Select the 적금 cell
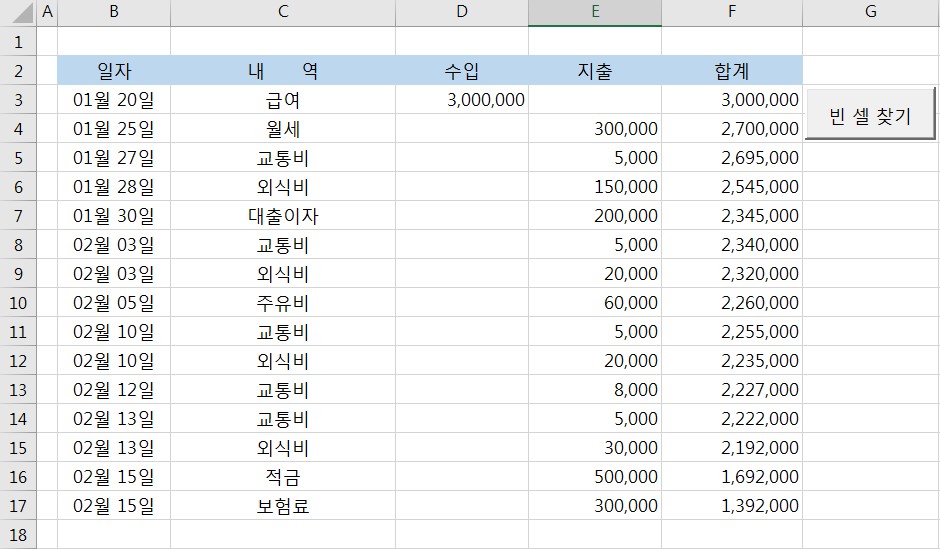This screenshot has height=549, width=940. (x=283, y=476)
